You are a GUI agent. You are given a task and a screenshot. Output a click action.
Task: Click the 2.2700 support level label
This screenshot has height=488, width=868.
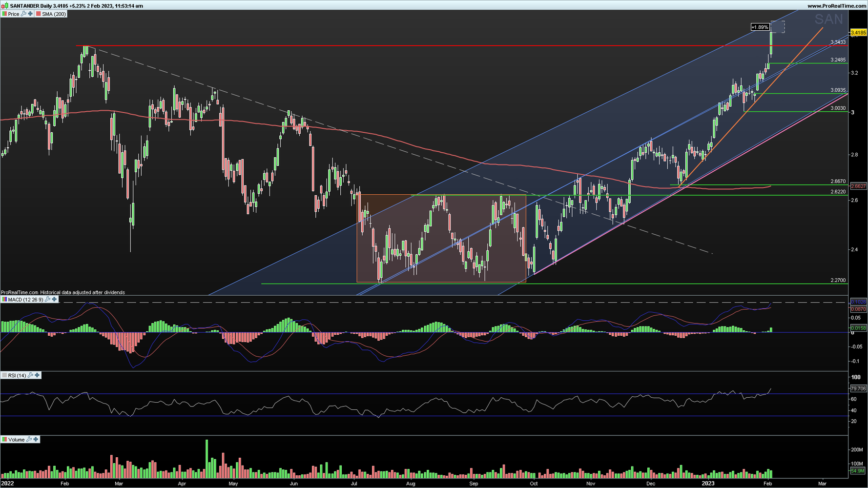(x=838, y=281)
